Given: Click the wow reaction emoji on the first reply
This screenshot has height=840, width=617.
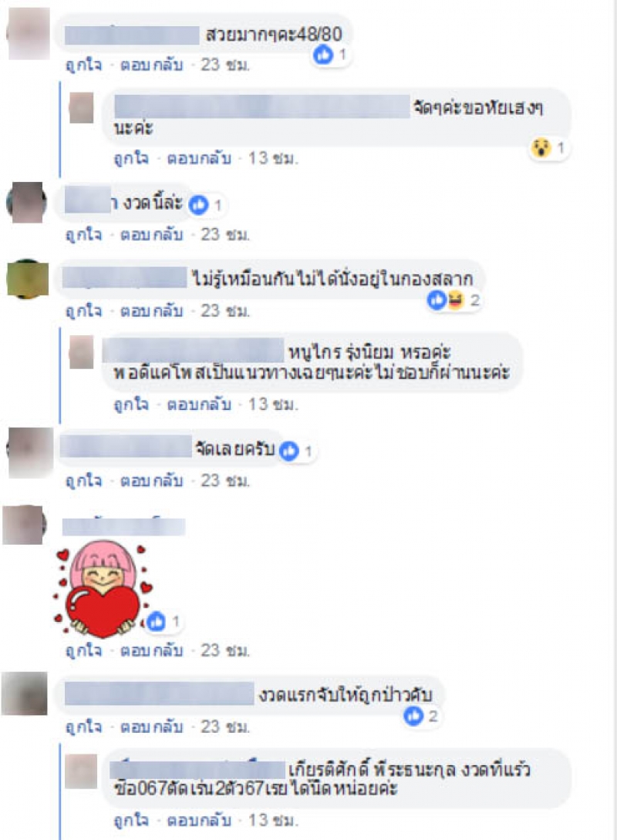Looking at the screenshot, I should (x=541, y=147).
